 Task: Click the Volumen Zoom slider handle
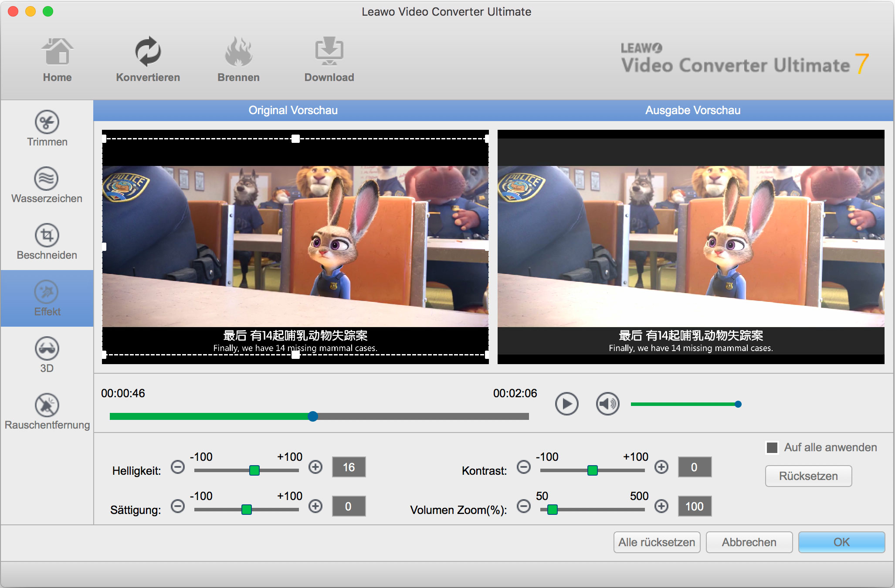point(553,510)
